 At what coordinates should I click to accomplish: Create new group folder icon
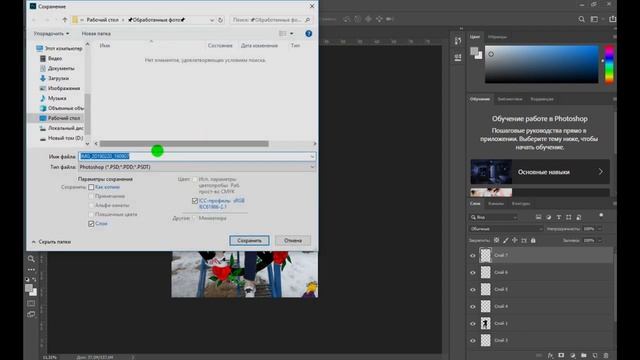[584, 356]
